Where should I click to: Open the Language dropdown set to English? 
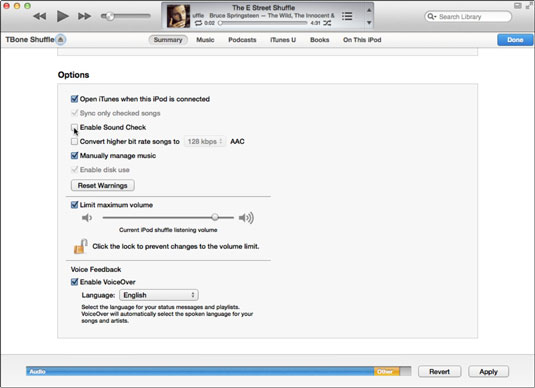pos(159,295)
